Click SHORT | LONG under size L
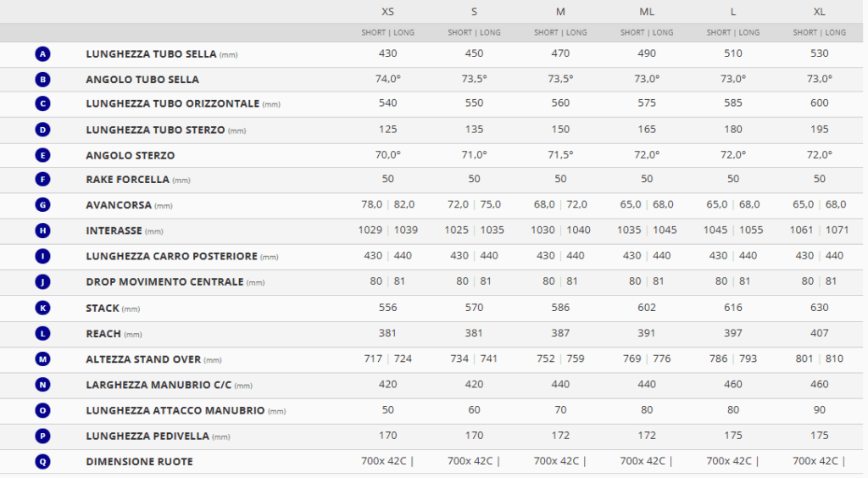This screenshot has width=868, height=478. pos(733,33)
